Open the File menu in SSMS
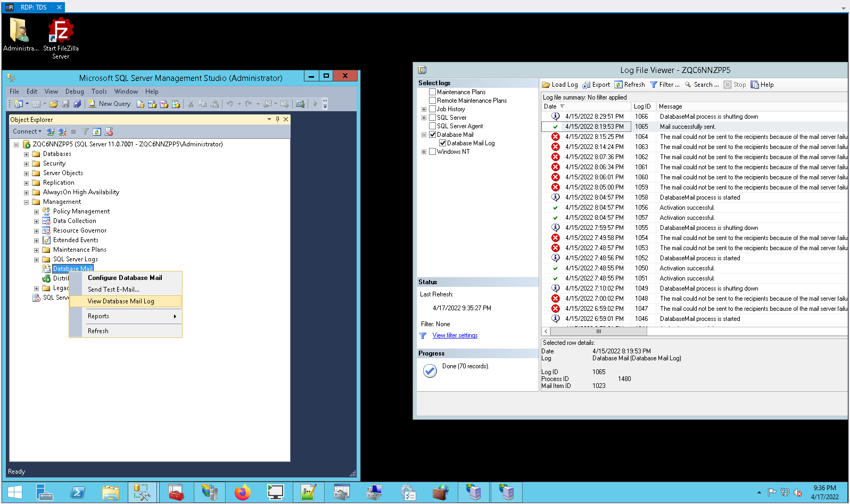This screenshot has height=504, width=850. [x=14, y=92]
